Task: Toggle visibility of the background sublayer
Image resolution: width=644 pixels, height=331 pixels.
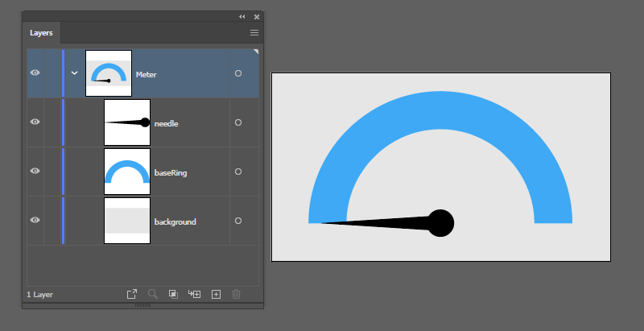Action: point(35,220)
